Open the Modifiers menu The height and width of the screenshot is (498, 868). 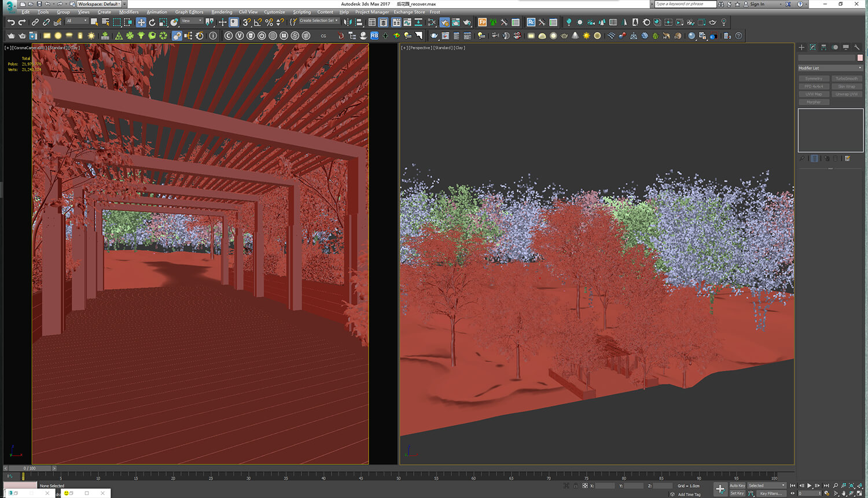click(x=128, y=12)
